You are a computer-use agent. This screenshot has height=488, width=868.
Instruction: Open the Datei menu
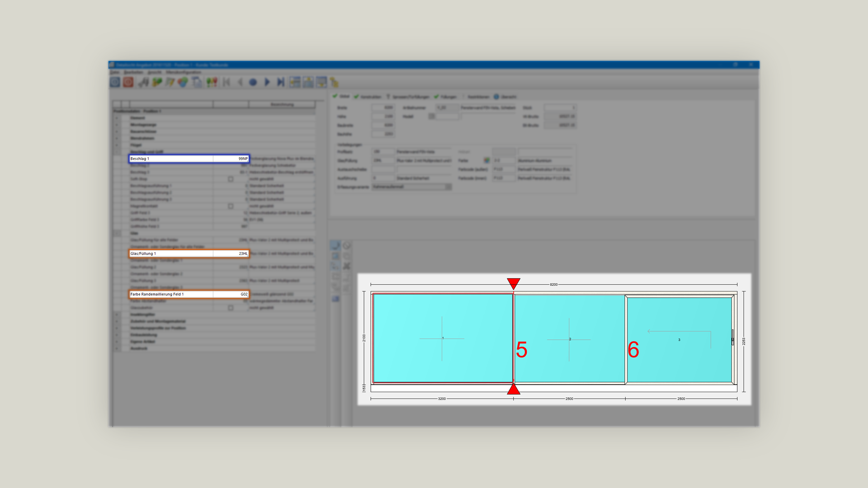click(115, 72)
